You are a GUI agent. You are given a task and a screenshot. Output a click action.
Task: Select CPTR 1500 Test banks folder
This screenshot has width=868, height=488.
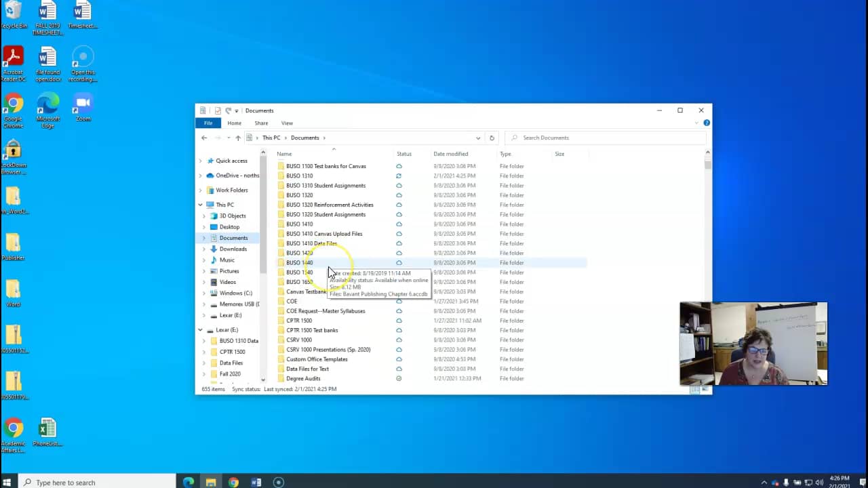coord(312,330)
